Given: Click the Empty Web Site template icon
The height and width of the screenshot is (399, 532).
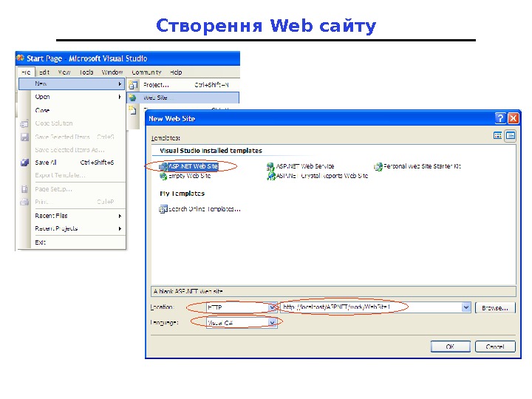Looking at the screenshot, I should point(163,176).
